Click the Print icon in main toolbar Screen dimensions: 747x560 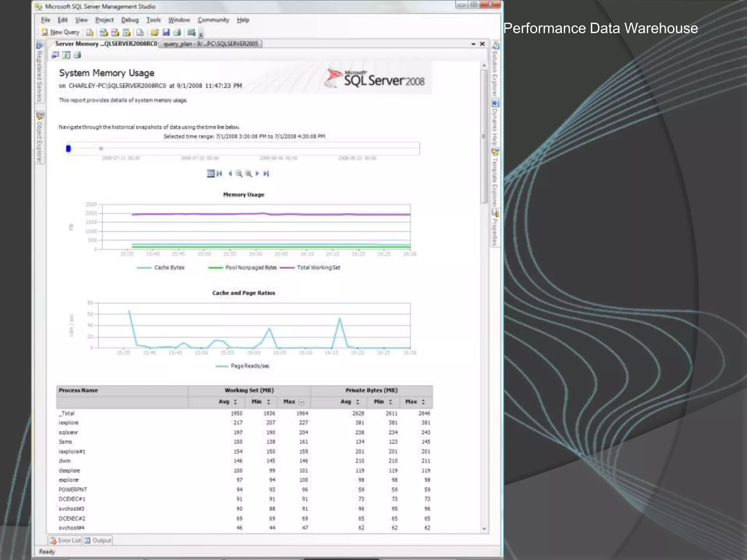point(177,32)
